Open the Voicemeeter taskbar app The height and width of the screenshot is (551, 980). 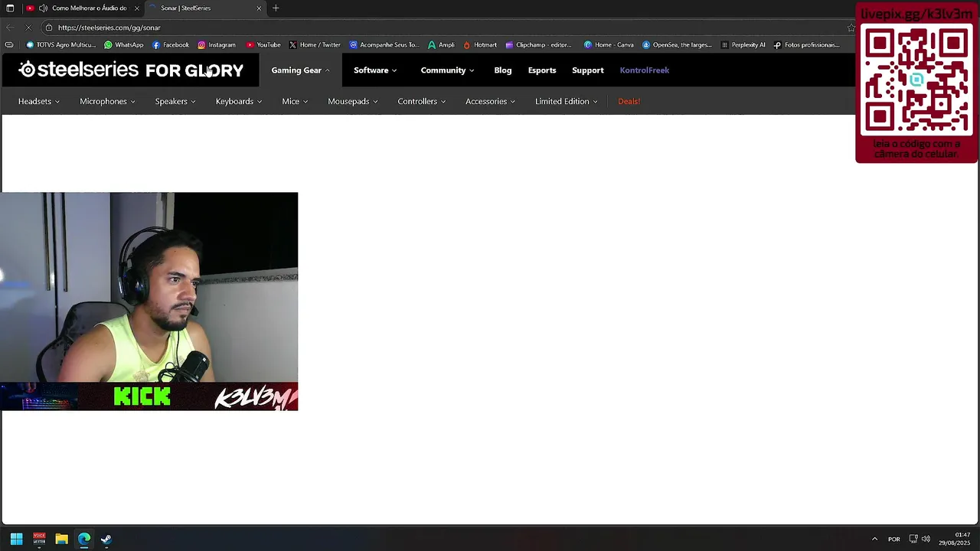click(x=39, y=539)
